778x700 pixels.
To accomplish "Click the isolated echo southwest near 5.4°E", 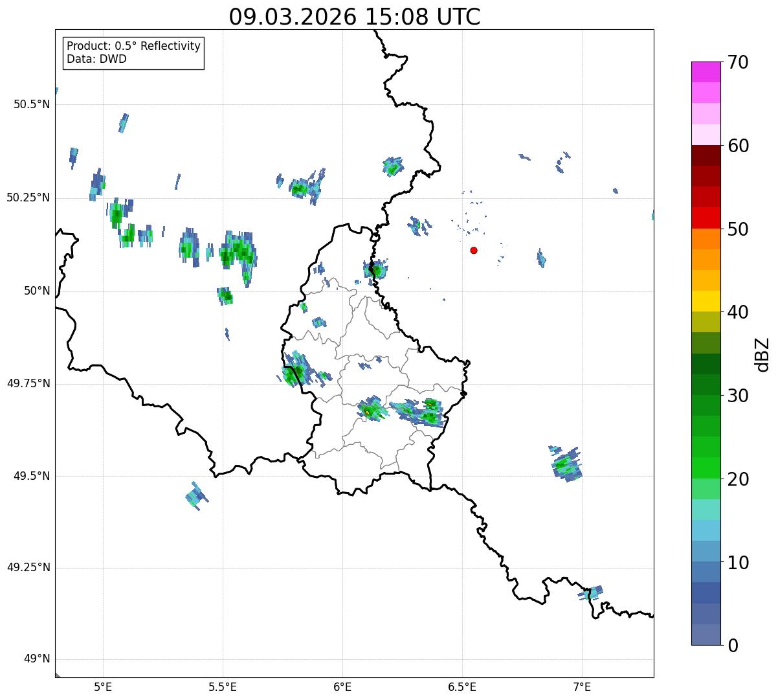I will click(x=195, y=496).
